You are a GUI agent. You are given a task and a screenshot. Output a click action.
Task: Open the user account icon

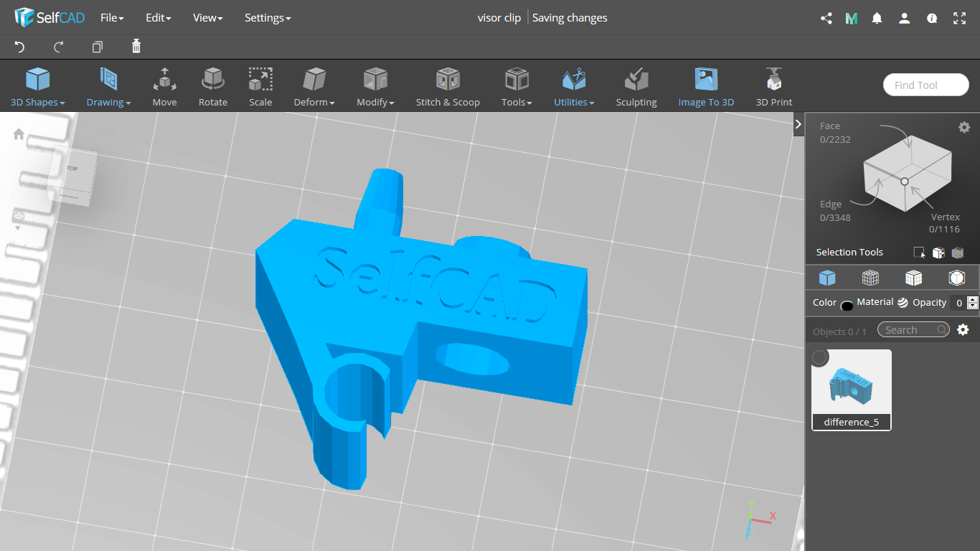(904, 18)
